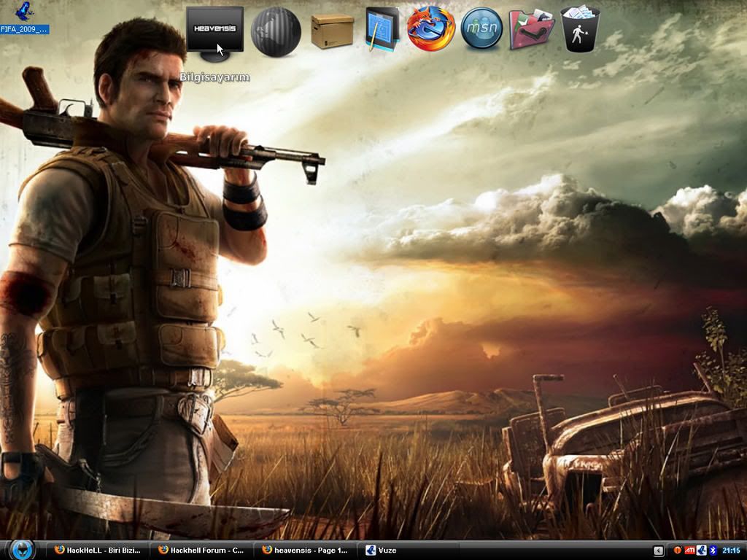Launch MSN Messenger from the dock
Viewport: 747px width, 560px height.
(x=481, y=29)
